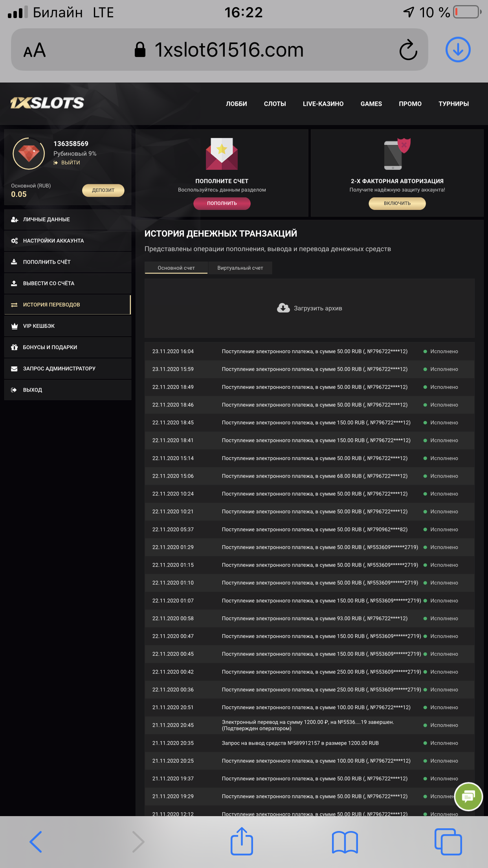This screenshot has height=868, width=488.
Task: Open the ЛОББИ menu item
Action: [237, 104]
